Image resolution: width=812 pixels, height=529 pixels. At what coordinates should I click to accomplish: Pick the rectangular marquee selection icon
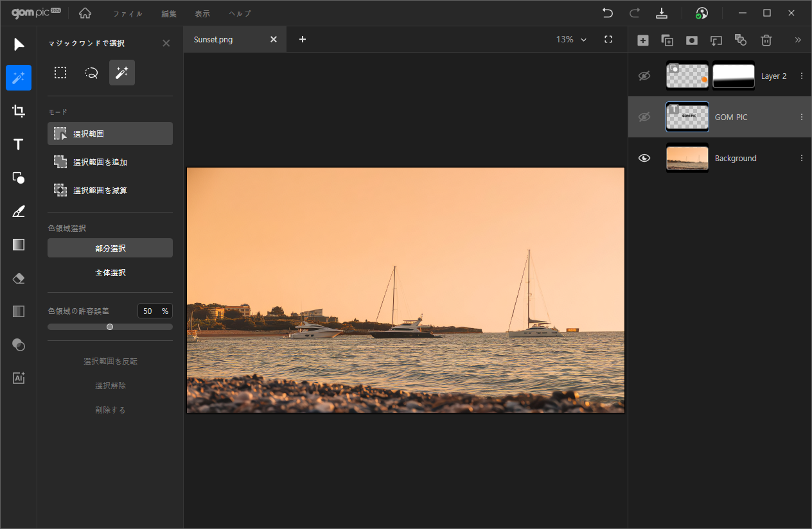click(60, 73)
